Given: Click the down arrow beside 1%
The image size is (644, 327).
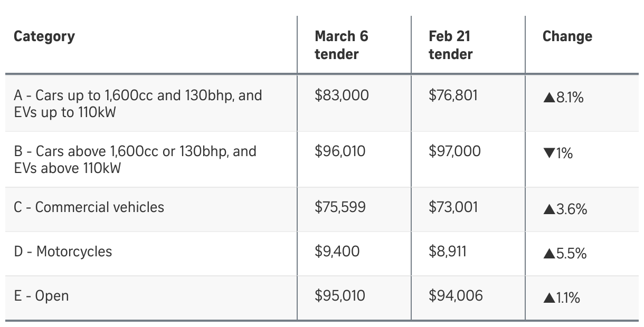Looking at the screenshot, I should tap(548, 153).
